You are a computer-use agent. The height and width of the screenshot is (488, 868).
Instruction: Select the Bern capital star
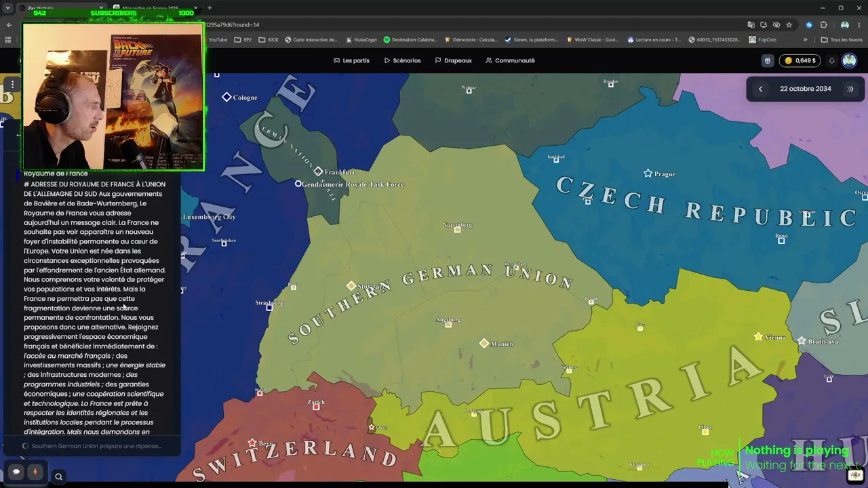point(252,443)
